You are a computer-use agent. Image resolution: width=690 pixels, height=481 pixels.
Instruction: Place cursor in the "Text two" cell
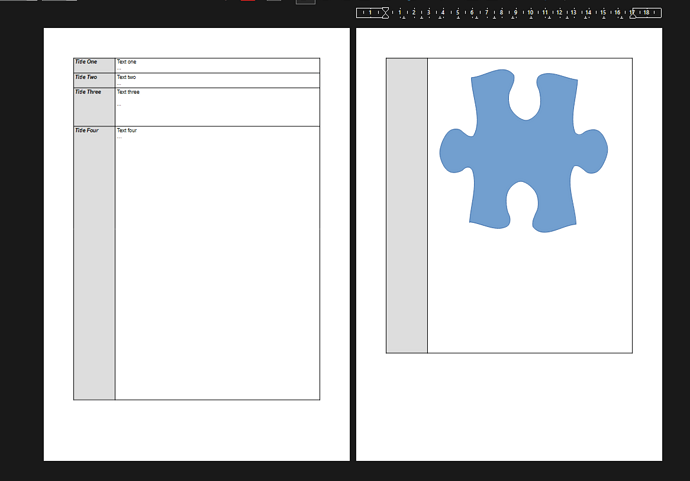click(x=217, y=80)
